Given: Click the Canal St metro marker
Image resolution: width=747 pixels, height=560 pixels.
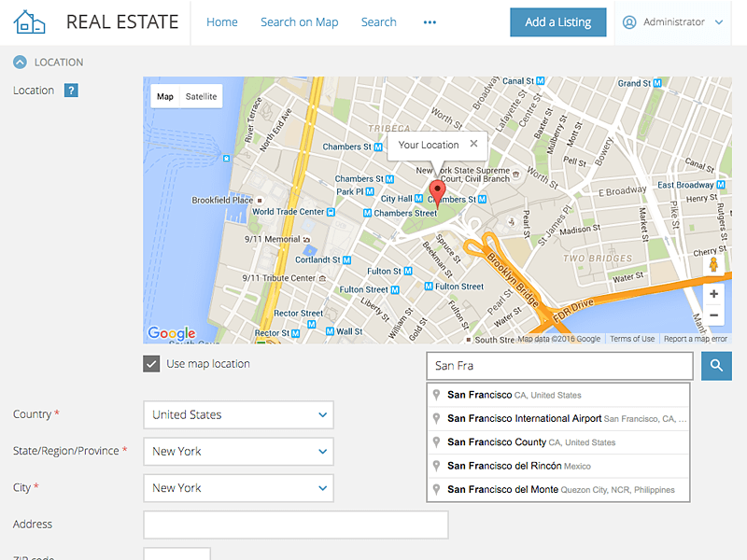Looking at the screenshot, I should 541,81.
